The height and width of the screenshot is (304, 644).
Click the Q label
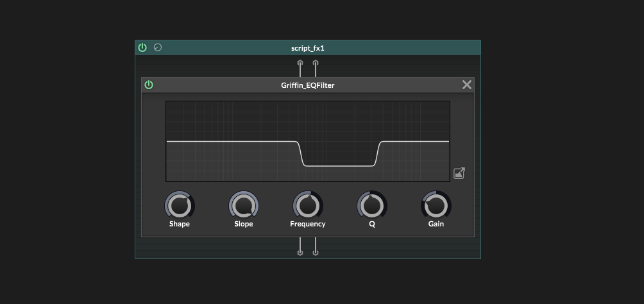pos(371,224)
